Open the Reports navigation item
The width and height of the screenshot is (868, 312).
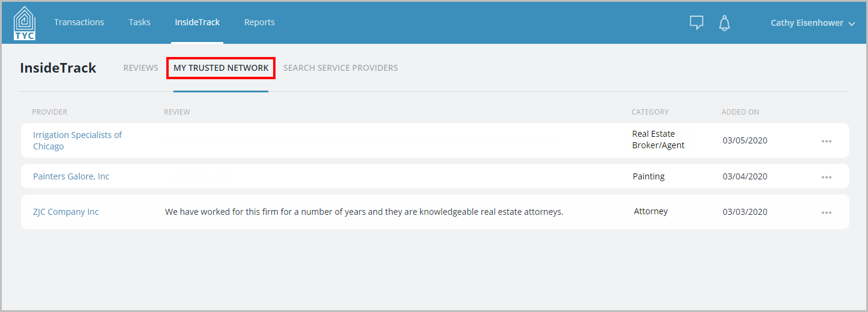pos(259,22)
